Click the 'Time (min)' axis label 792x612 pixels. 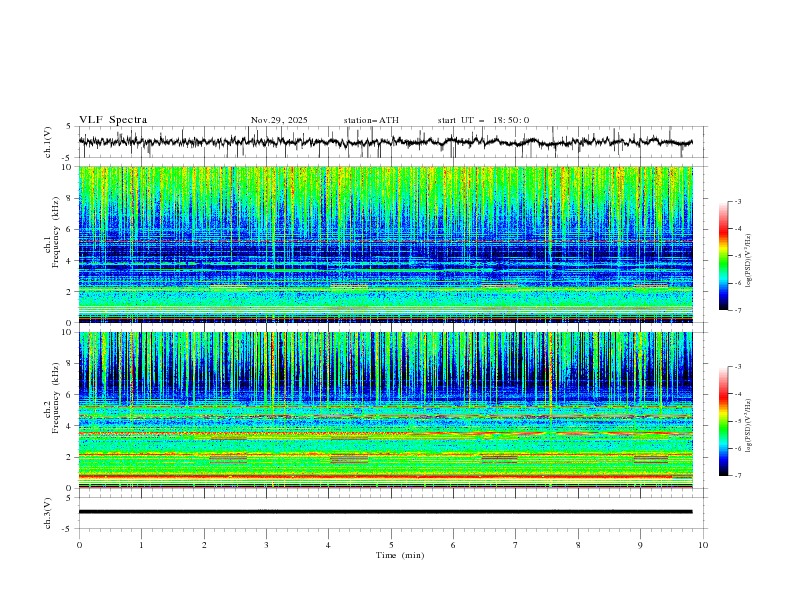pos(400,555)
